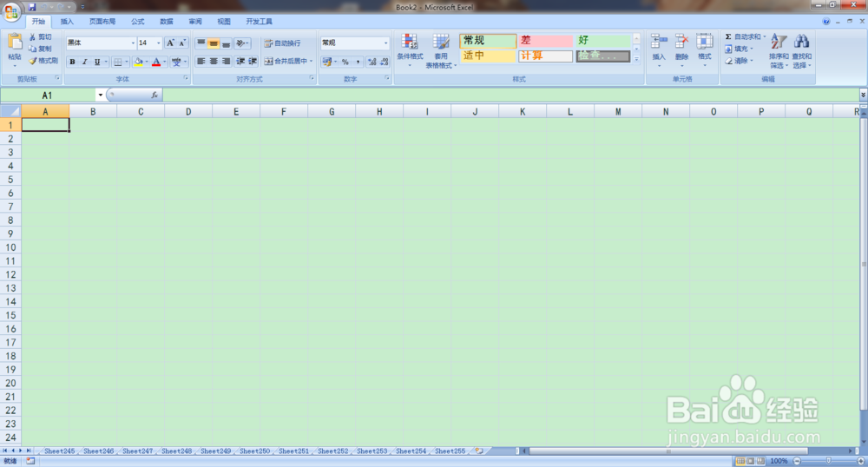The height and width of the screenshot is (467, 868).
Task: Toggle align text right
Action: click(226, 61)
